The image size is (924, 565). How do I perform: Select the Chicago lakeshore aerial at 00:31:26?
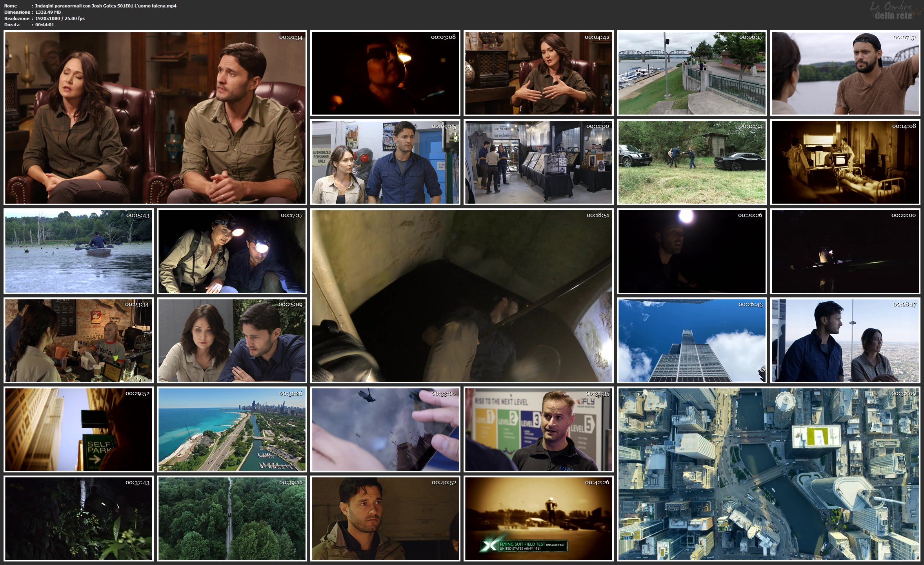(x=232, y=430)
